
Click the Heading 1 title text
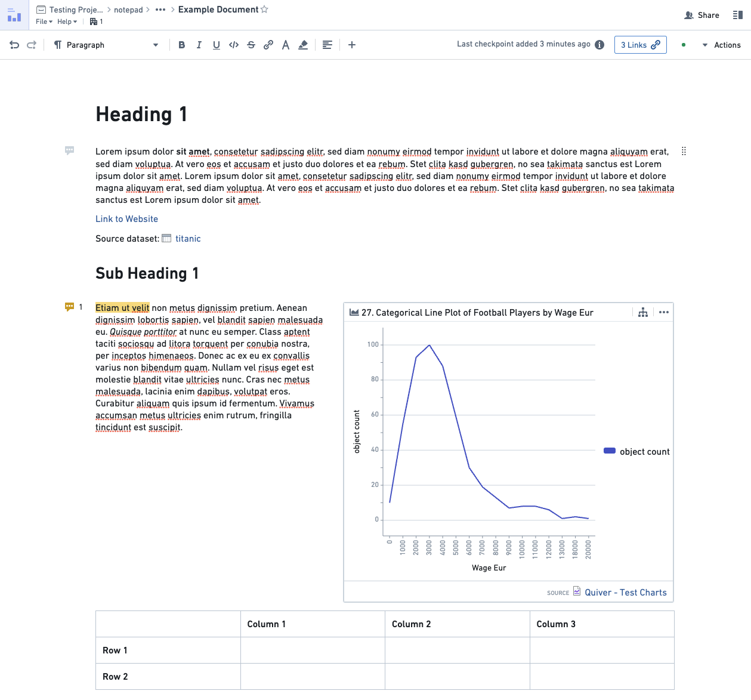(x=141, y=114)
